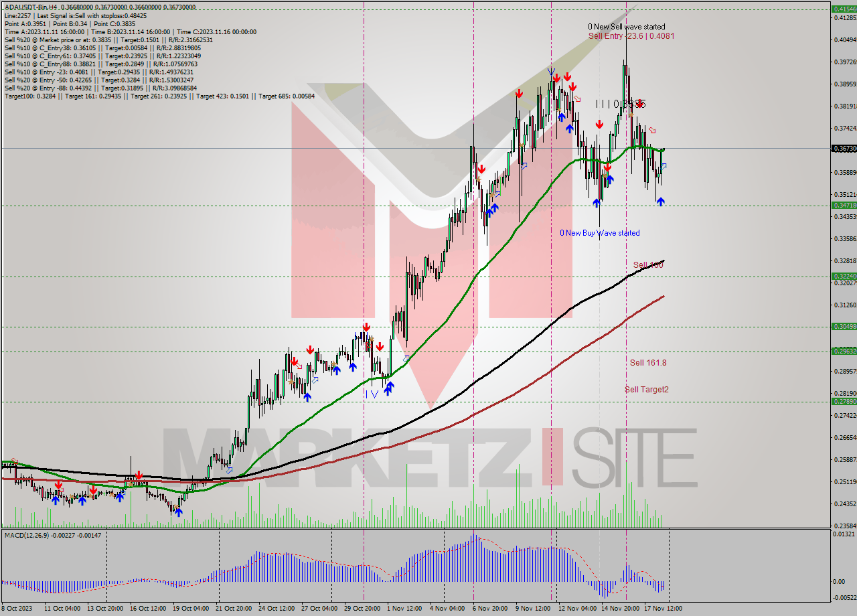Select the 'Sell 161.8' target label

(x=648, y=363)
